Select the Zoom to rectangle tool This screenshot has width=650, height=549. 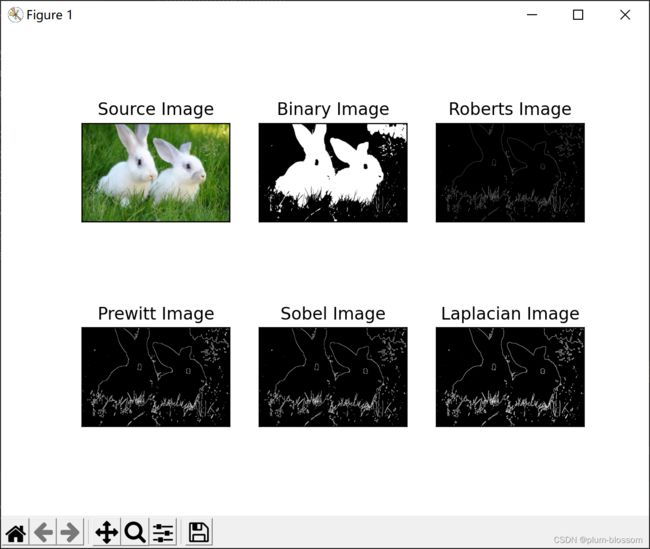click(135, 532)
